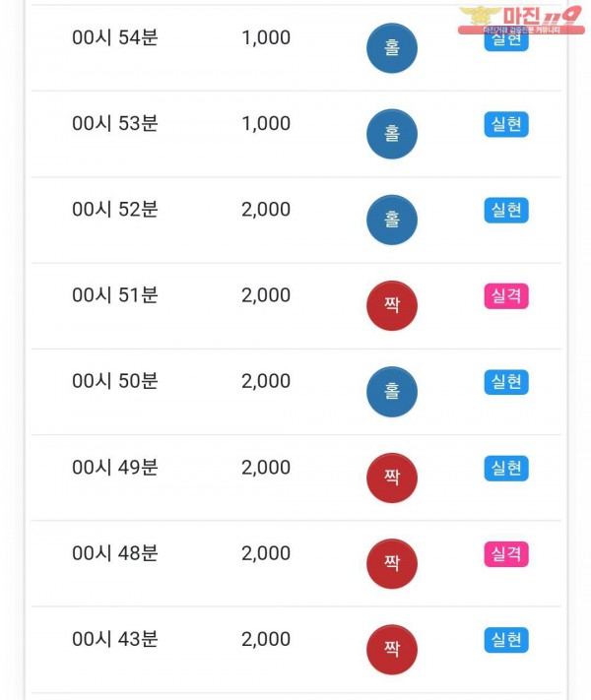Click the red 짝 circle at 00시 49분
591x700 pixels.
coord(392,477)
